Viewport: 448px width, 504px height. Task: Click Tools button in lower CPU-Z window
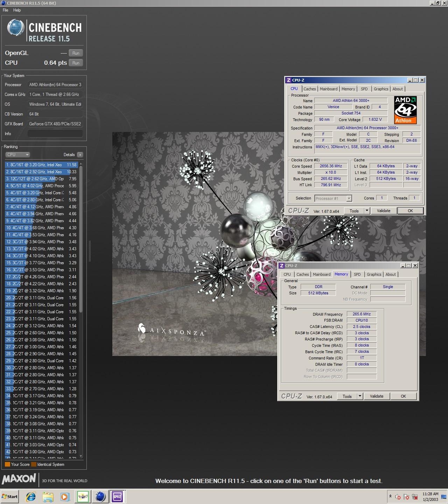click(x=347, y=396)
